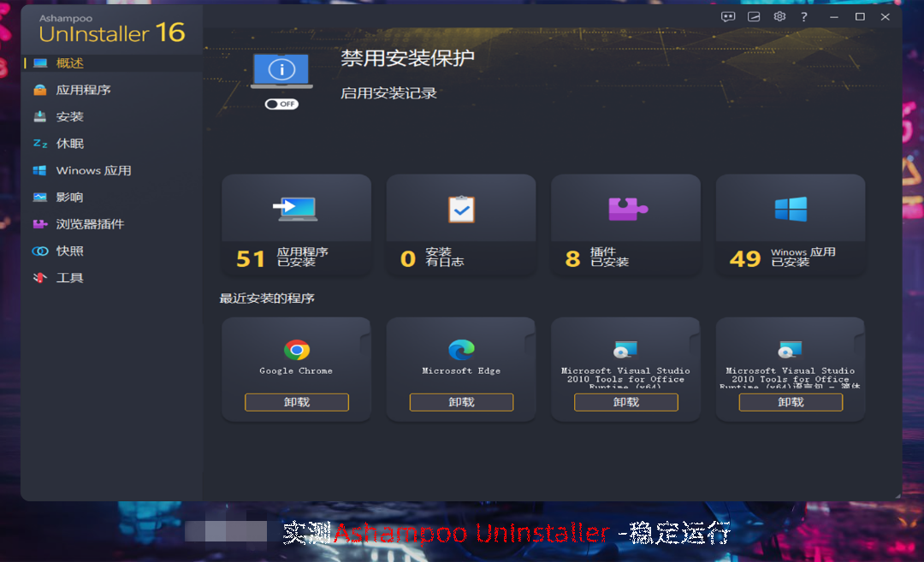Click the purple plugin puzzle card icon

pos(628,209)
